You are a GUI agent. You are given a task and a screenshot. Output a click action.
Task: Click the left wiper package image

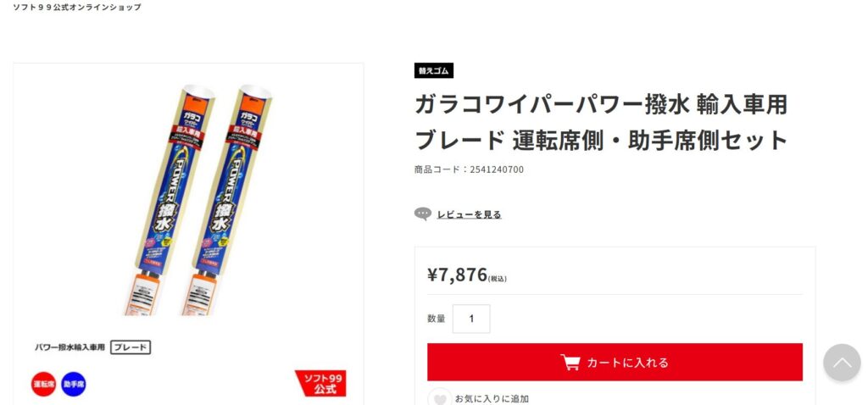click(x=169, y=199)
